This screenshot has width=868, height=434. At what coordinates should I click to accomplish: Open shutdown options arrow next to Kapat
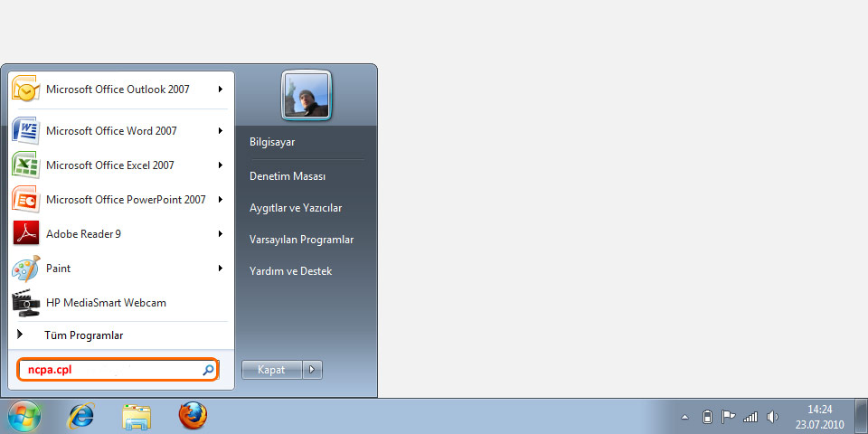[x=312, y=370]
